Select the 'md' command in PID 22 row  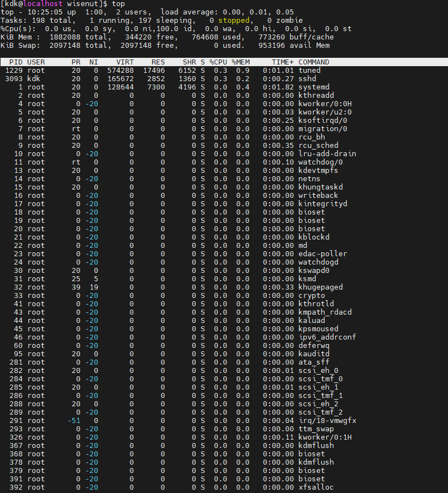[x=303, y=245]
